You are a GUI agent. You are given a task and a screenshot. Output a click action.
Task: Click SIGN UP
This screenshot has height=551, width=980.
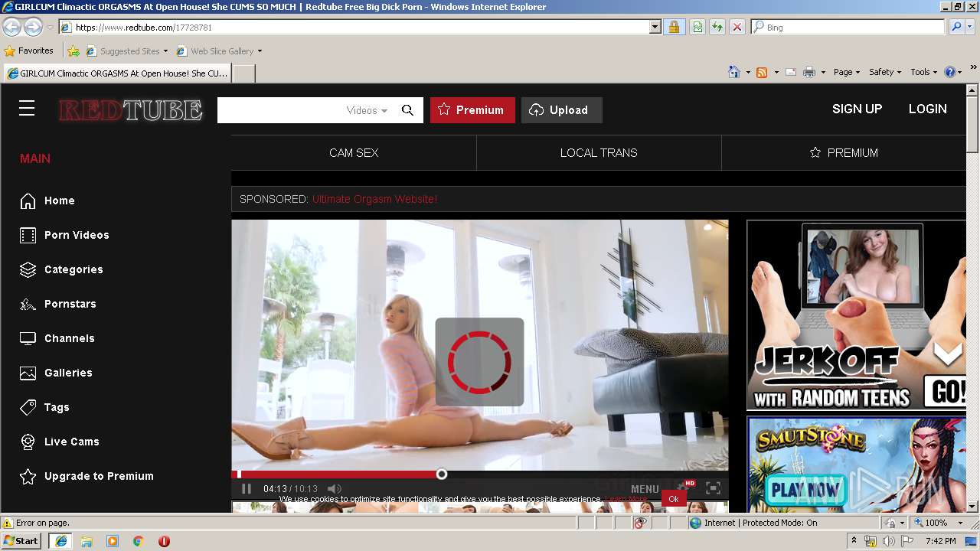pos(857,109)
